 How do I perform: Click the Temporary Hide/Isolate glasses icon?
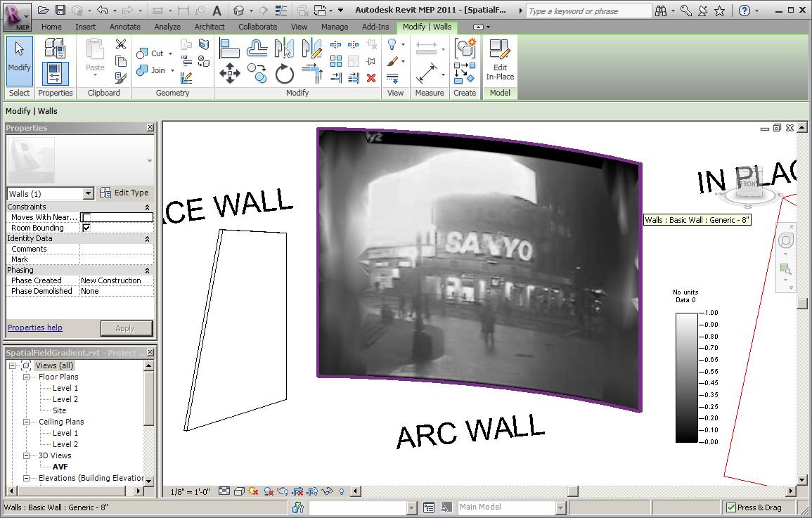(x=328, y=491)
